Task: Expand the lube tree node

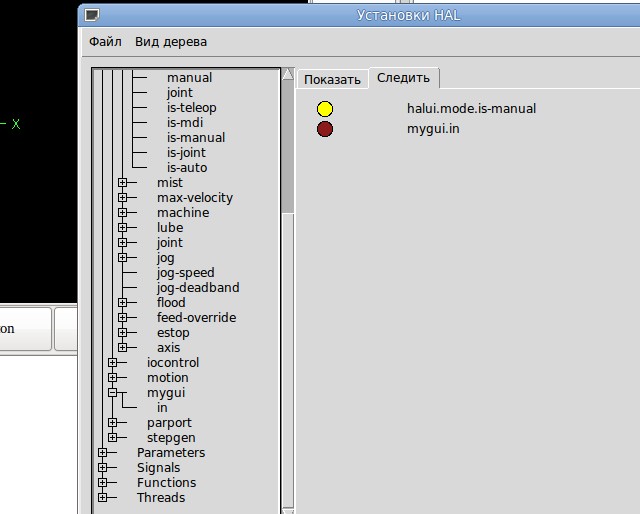Action: (122, 227)
